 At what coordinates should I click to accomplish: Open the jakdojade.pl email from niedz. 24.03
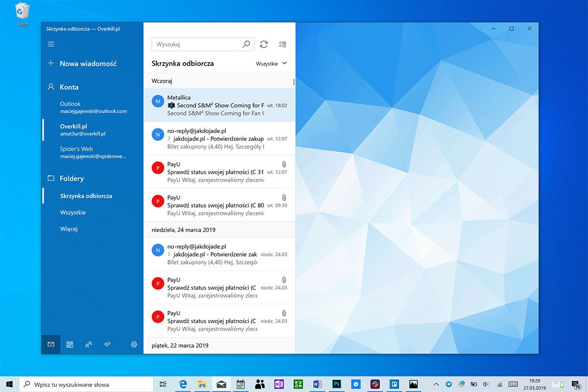219,254
